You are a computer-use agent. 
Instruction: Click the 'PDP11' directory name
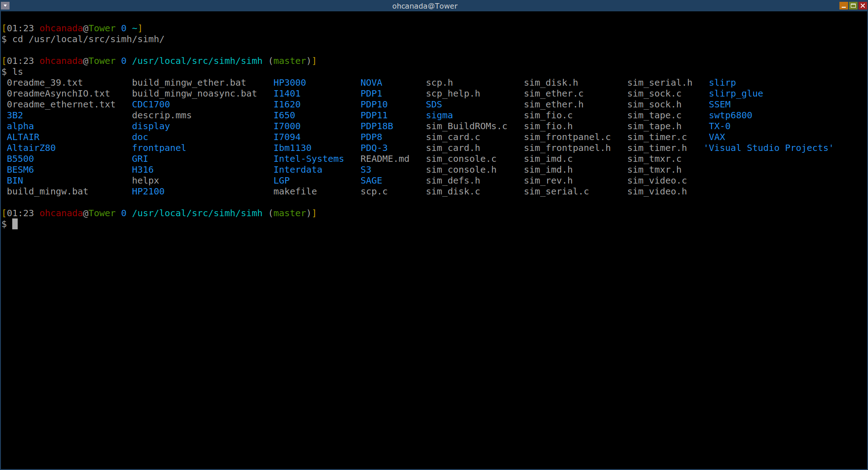coord(374,116)
